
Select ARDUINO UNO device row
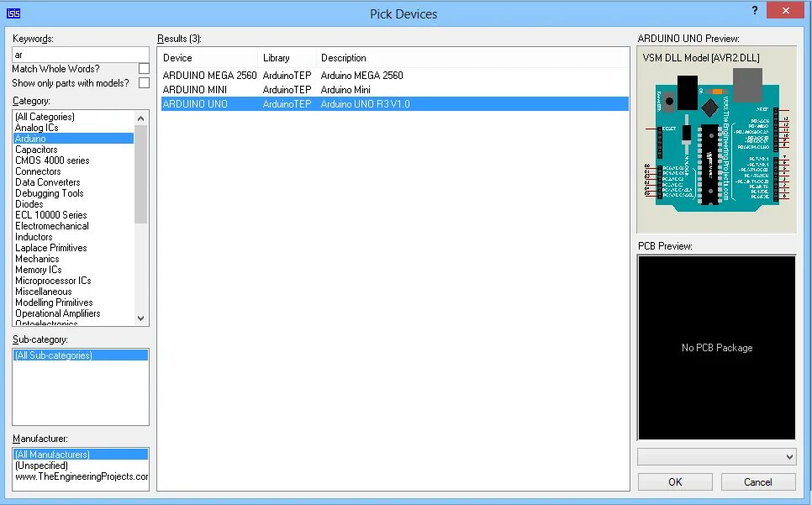coord(394,104)
